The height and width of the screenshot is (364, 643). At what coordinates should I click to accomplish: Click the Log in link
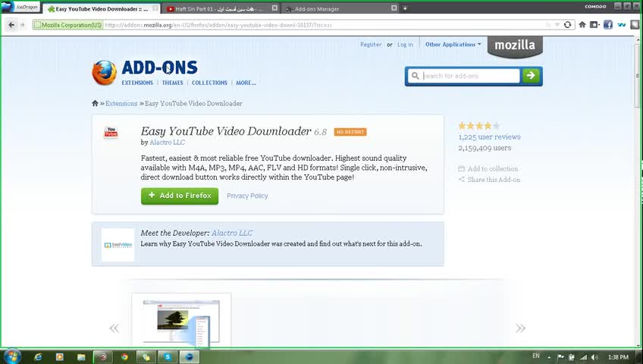click(405, 44)
